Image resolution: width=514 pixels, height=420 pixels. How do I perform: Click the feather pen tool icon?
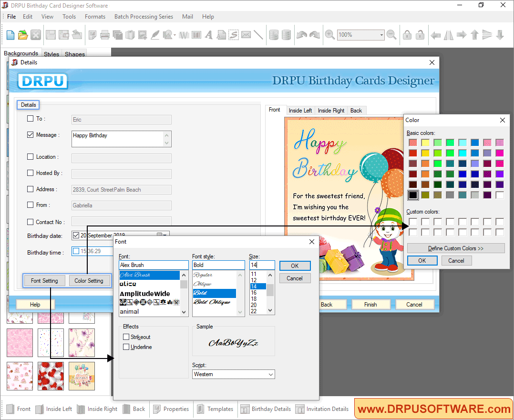(x=155, y=35)
